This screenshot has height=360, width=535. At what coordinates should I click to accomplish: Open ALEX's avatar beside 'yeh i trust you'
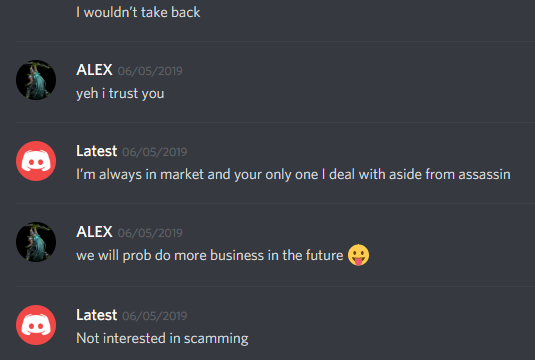pos(36,80)
